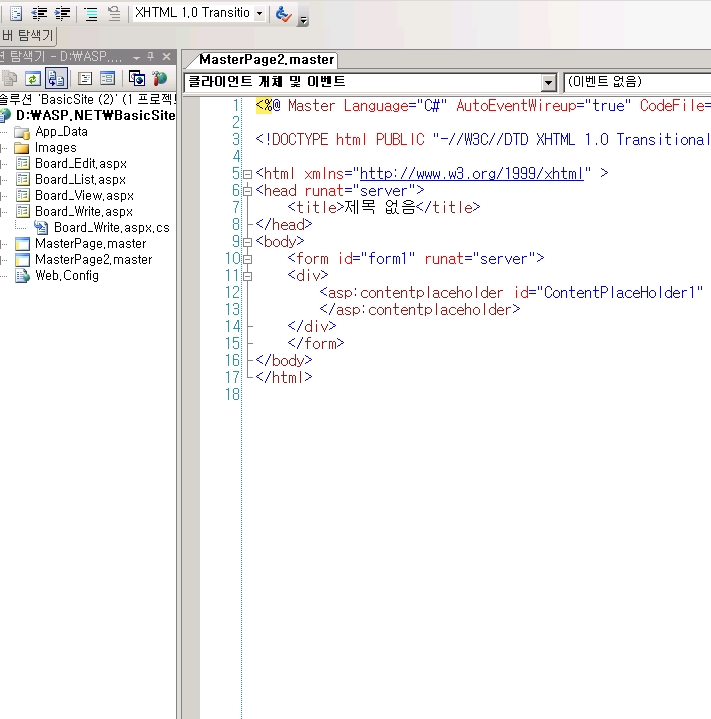The height and width of the screenshot is (719, 711).
Task: Refresh the Solution Explorer
Action: 33,78
